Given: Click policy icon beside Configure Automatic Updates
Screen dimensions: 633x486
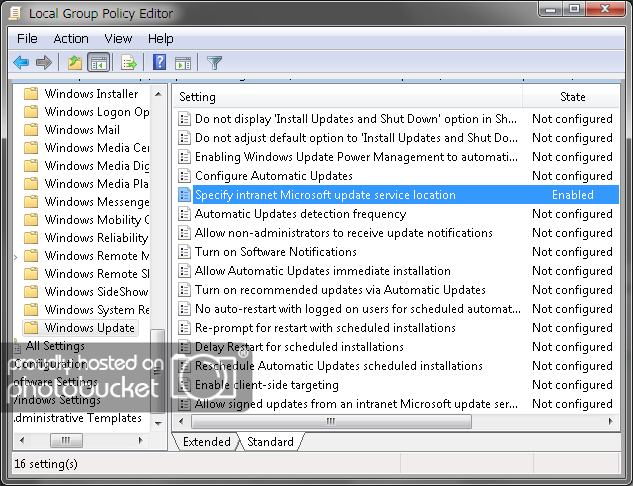Looking at the screenshot, I should pos(184,176).
